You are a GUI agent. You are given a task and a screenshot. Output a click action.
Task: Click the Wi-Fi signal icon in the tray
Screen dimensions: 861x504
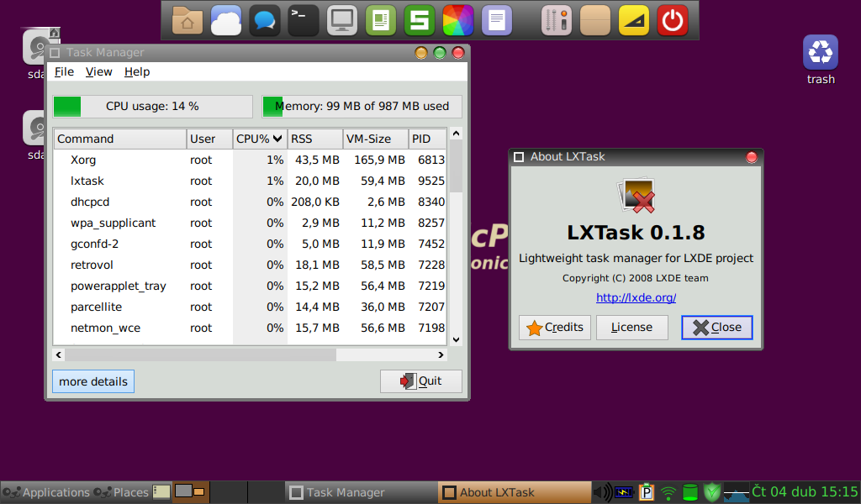coord(668,492)
